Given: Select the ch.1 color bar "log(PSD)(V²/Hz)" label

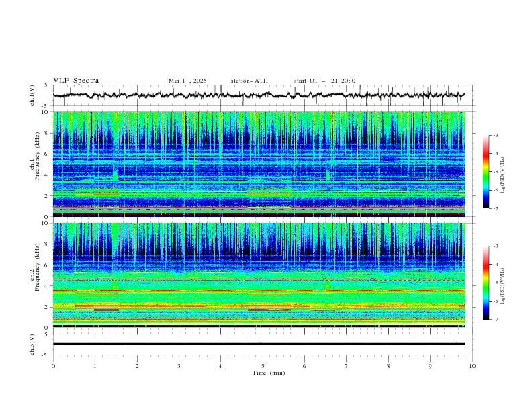Looking at the screenshot, I should (x=502, y=175).
